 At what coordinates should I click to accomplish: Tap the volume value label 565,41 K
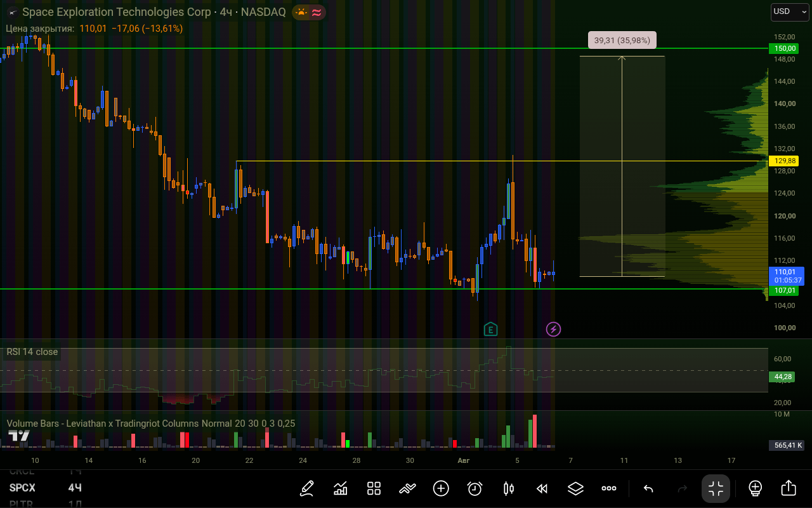(786, 445)
